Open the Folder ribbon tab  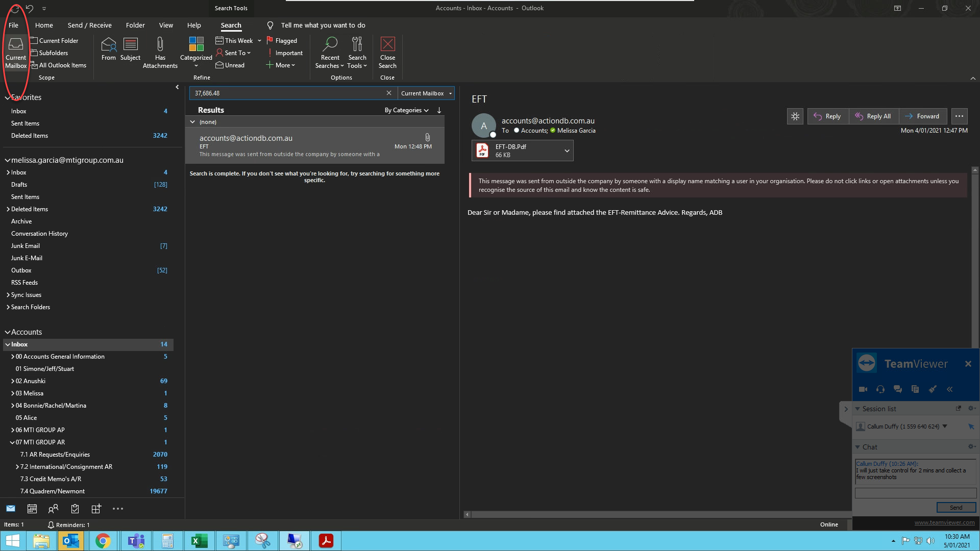tap(135, 25)
